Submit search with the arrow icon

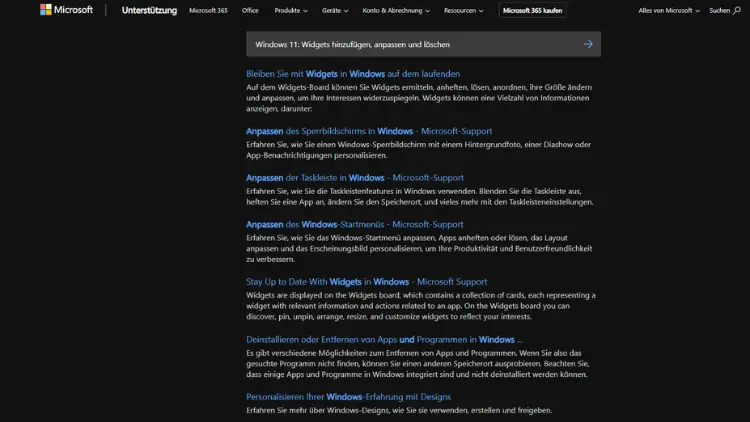pyautogui.click(x=588, y=44)
